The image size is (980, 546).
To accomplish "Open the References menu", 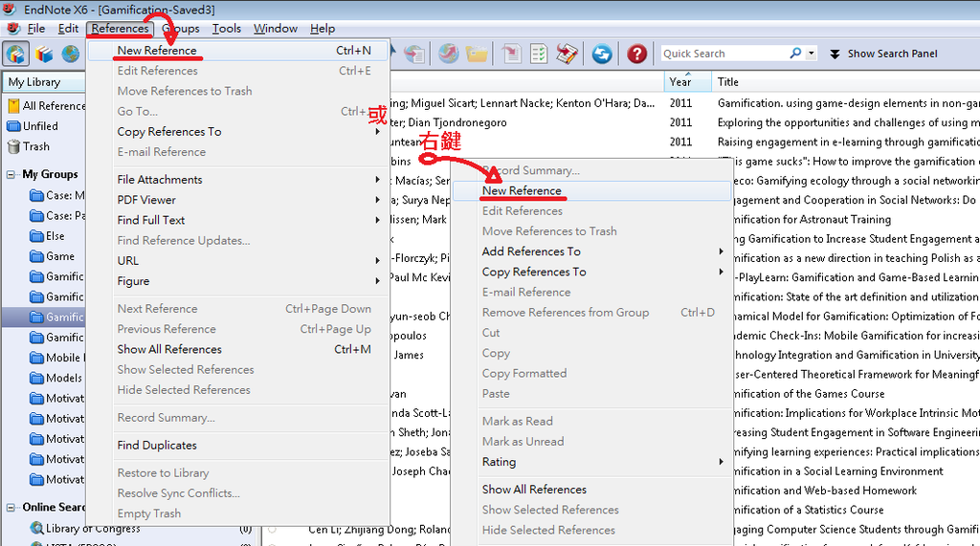I will click(120, 29).
